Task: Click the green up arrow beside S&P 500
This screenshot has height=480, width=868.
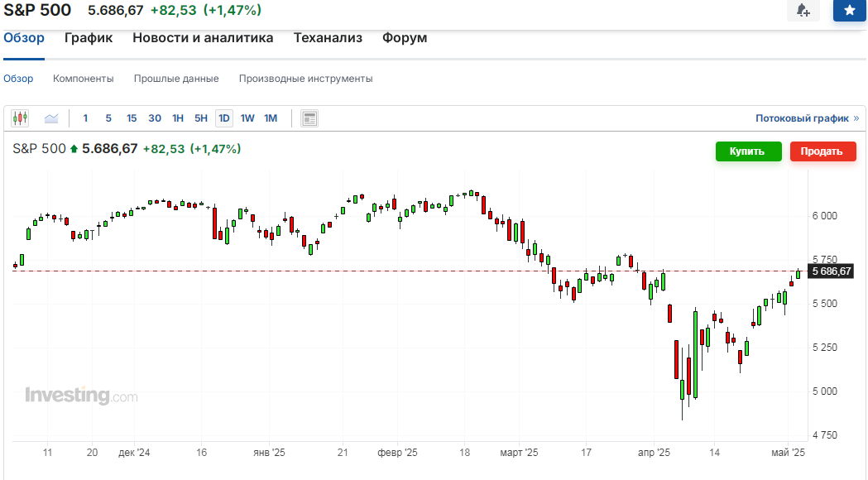Action: tap(74, 150)
